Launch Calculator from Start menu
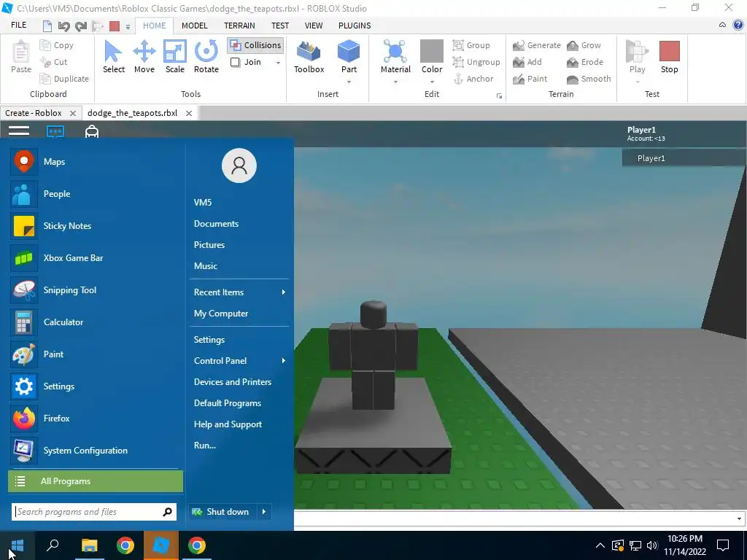This screenshot has width=747, height=560. coord(96,322)
